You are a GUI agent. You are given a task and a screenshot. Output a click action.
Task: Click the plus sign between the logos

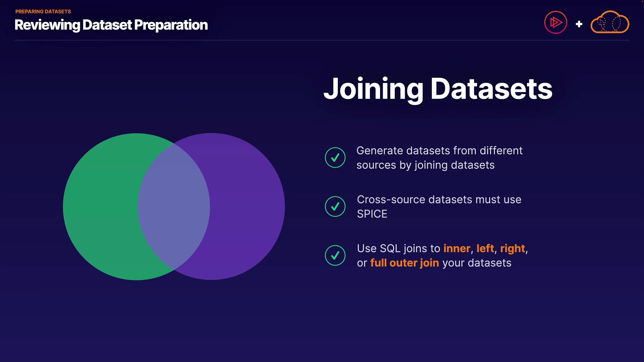pyautogui.click(x=579, y=24)
